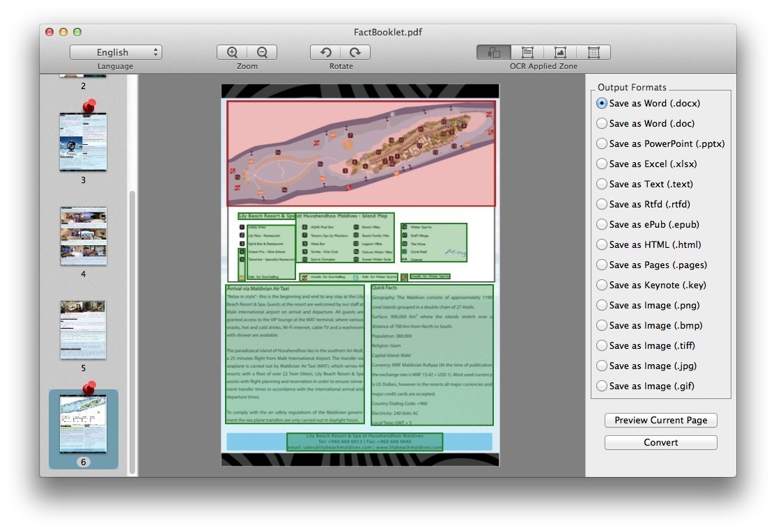This screenshot has height=532, width=776.
Task: Rotate the page clockwise
Action: click(355, 52)
